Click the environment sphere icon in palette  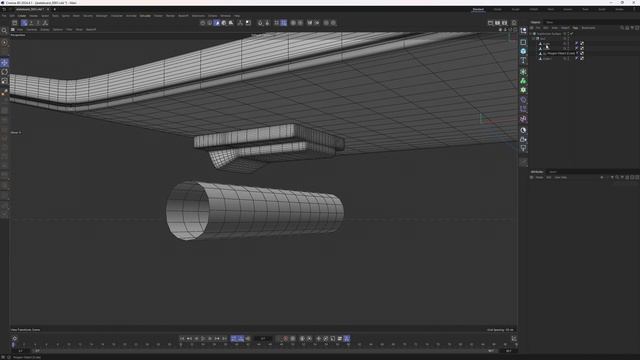coord(523,130)
